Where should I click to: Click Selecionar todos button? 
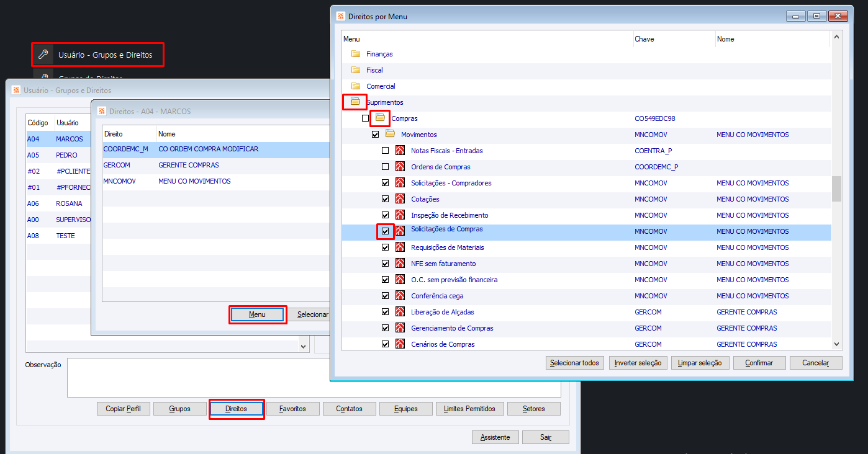click(574, 363)
